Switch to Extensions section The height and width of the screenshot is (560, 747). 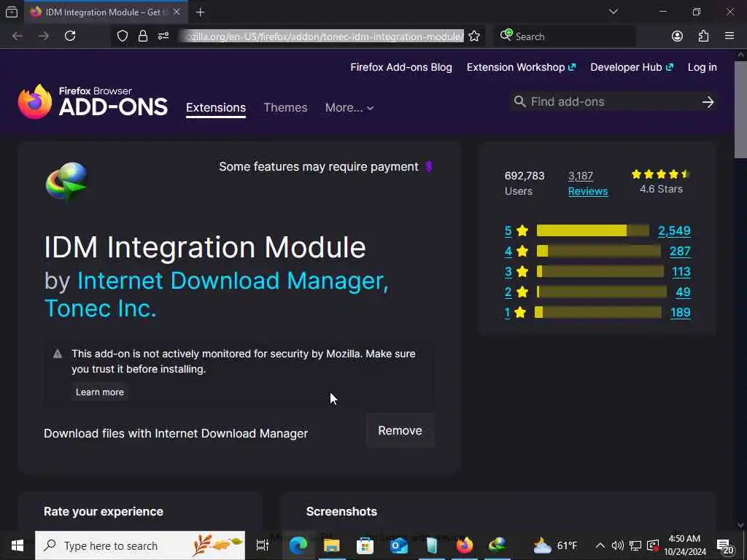(216, 108)
